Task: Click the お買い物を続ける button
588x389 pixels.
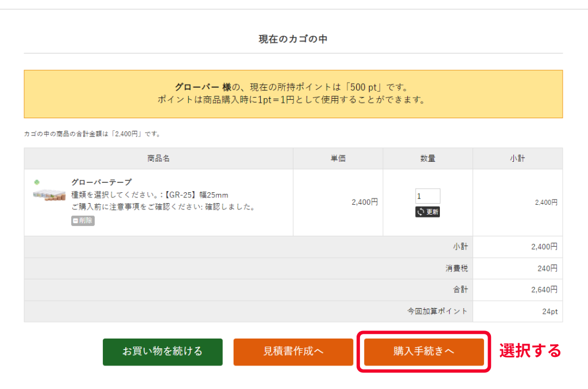Action: (x=163, y=352)
